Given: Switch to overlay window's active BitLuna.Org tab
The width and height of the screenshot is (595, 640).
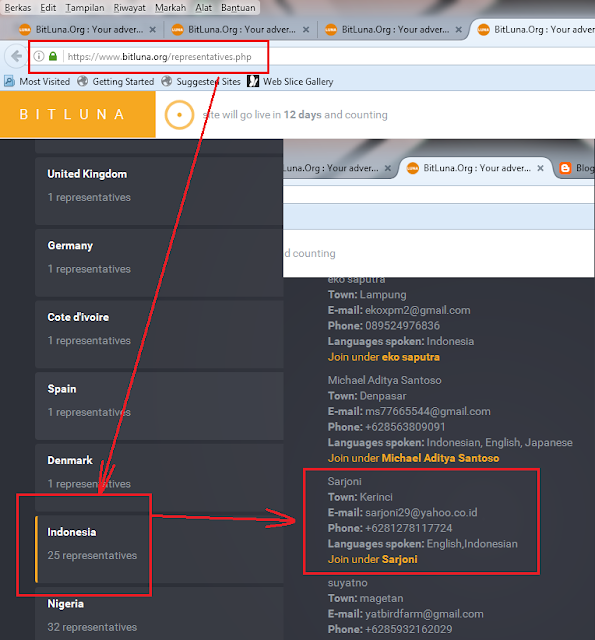Looking at the screenshot, I should 473,168.
